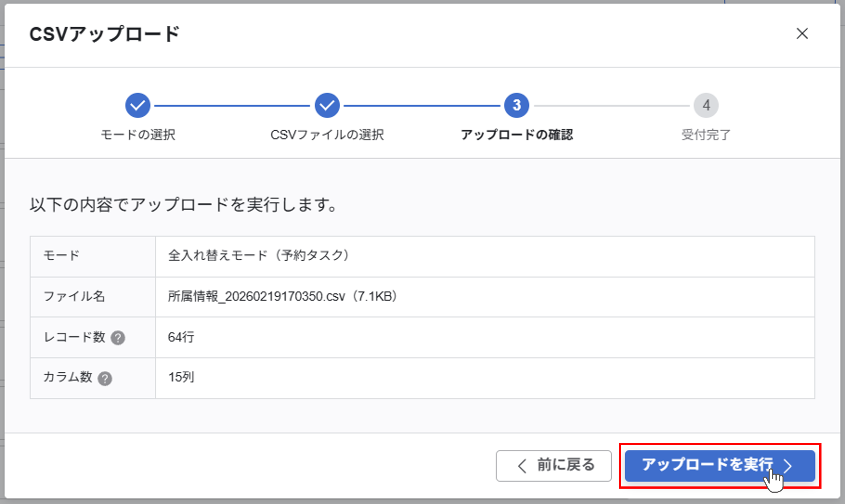Click the モードの選択 step label
Screen dimensions: 845x504
(138, 135)
